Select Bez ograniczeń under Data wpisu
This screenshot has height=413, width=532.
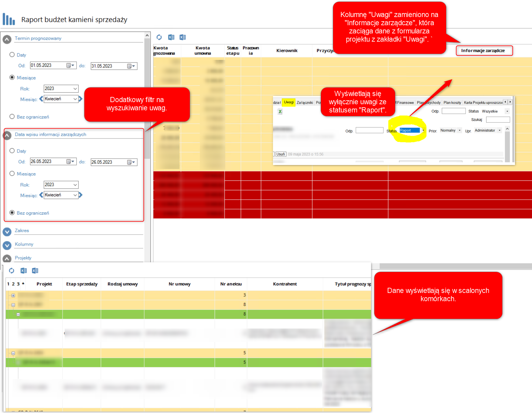[x=12, y=213]
